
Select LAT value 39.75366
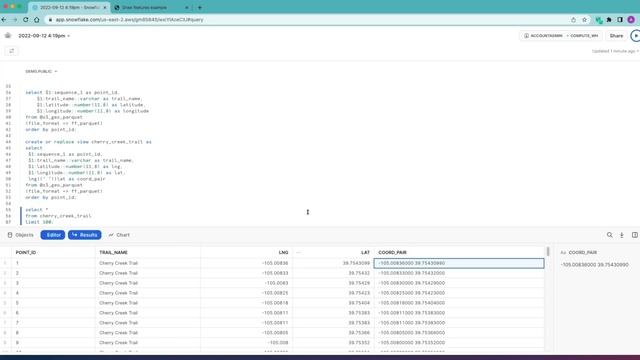pyautogui.click(x=359, y=333)
